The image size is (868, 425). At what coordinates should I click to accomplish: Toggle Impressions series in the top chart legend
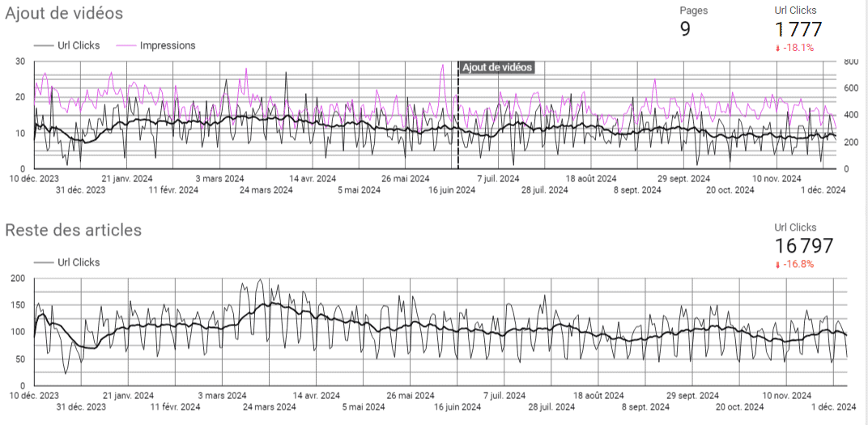pyautogui.click(x=167, y=45)
